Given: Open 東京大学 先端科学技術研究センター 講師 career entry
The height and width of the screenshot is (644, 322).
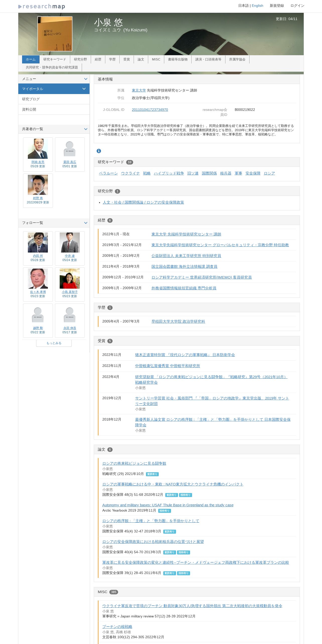Looking at the screenshot, I should [186, 234].
